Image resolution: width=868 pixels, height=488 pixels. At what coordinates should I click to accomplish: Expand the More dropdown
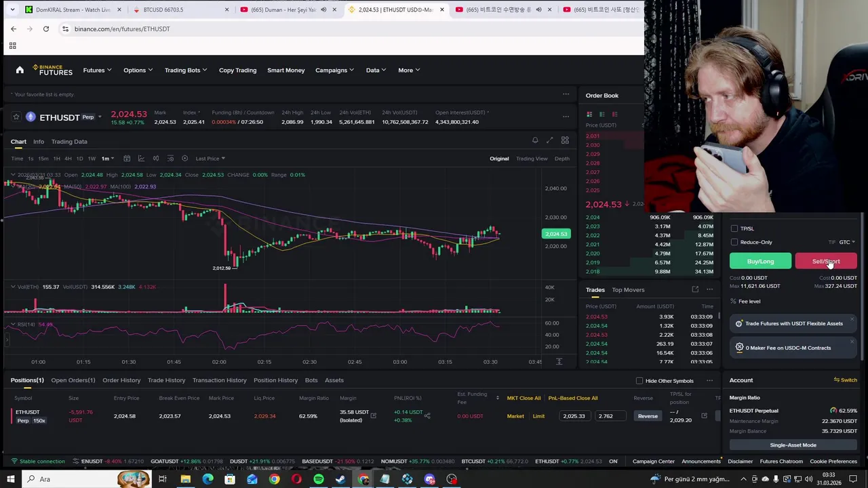(x=409, y=70)
